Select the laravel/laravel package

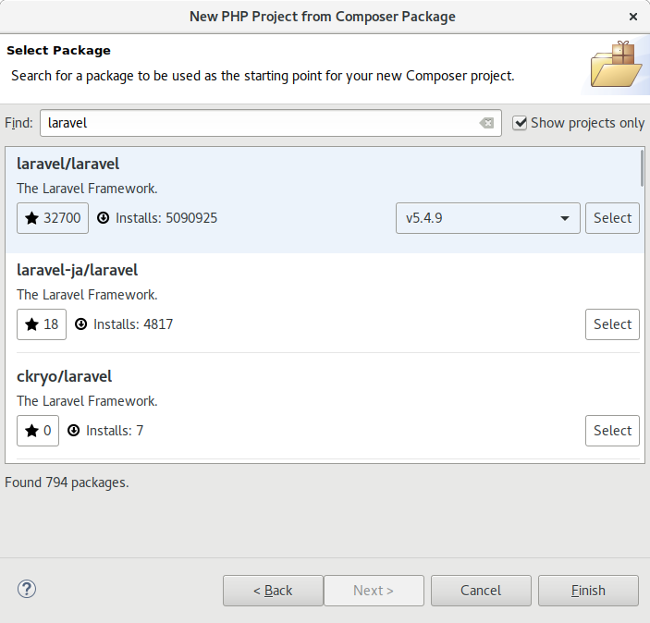pos(612,218)
